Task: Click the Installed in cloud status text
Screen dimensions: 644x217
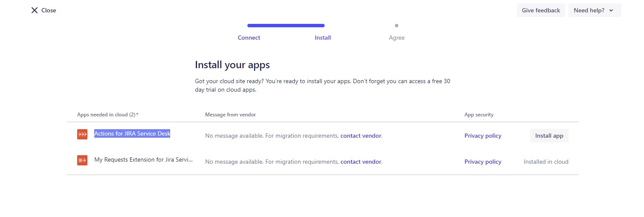Action: [546, 162]
